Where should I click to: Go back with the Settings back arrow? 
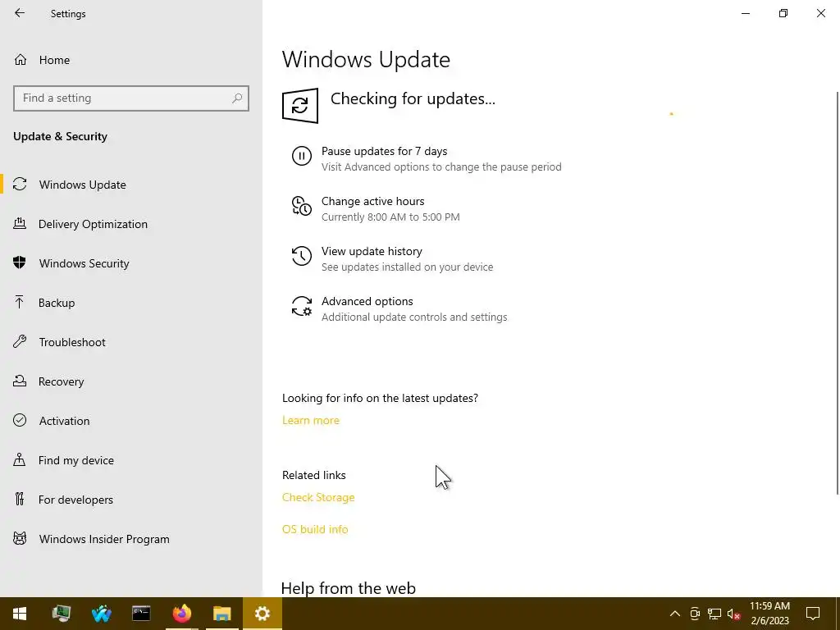pos(20,13)
